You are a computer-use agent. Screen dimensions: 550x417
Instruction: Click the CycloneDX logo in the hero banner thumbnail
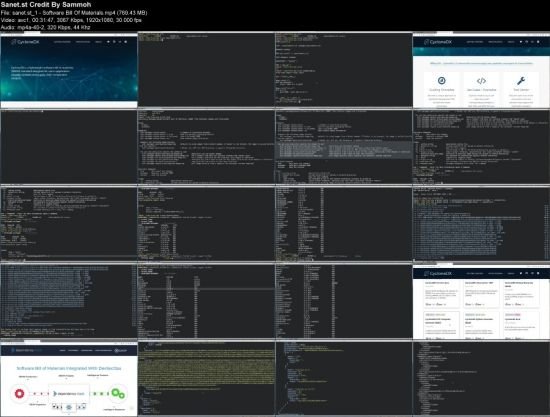coord(25,42)
